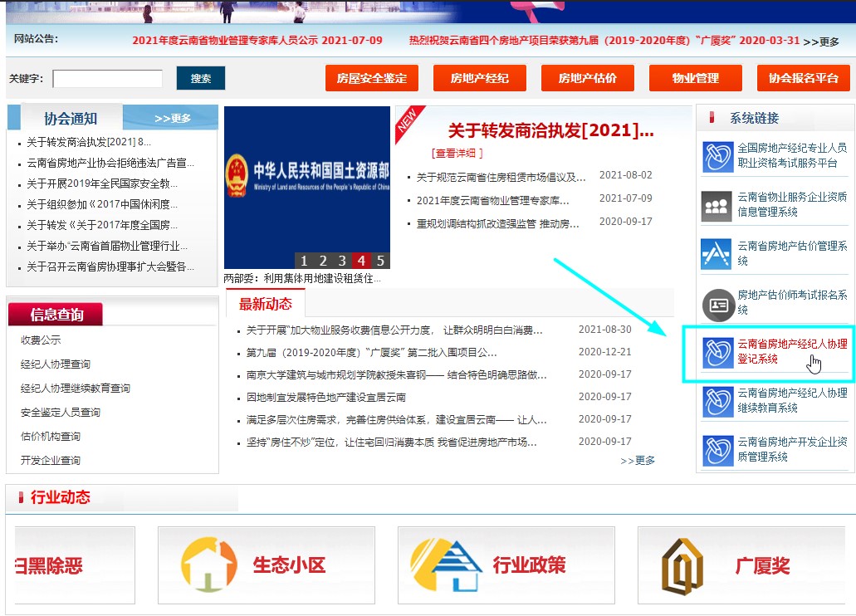Click the 行业政策 building icon
Viewport: 856px width, 616px height.
446,565
